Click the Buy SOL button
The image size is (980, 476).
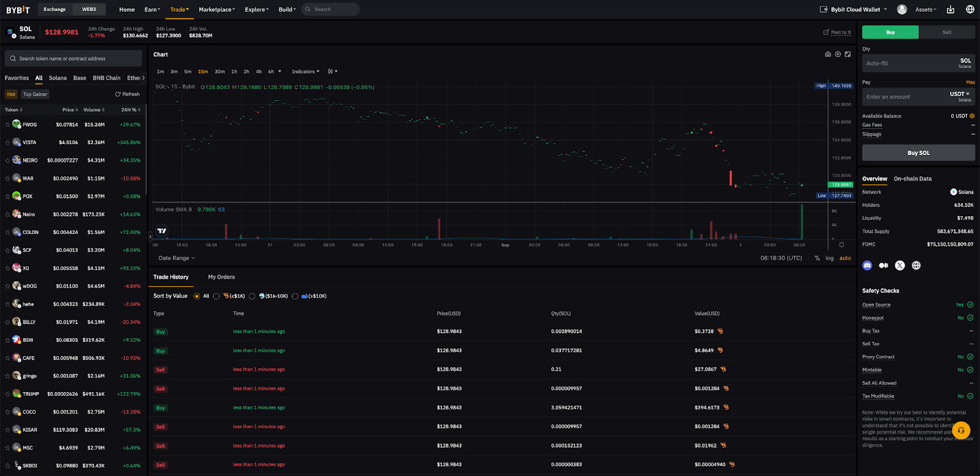[918, 153]
